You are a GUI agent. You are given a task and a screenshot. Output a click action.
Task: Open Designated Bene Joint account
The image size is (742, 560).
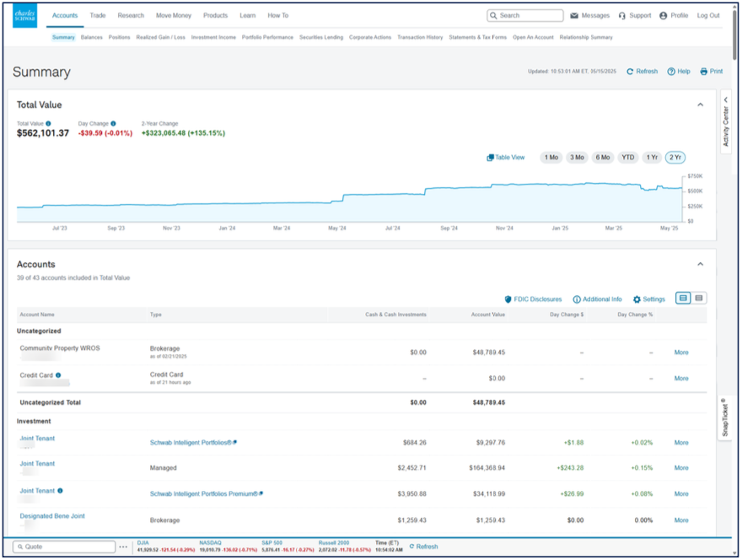52,516
